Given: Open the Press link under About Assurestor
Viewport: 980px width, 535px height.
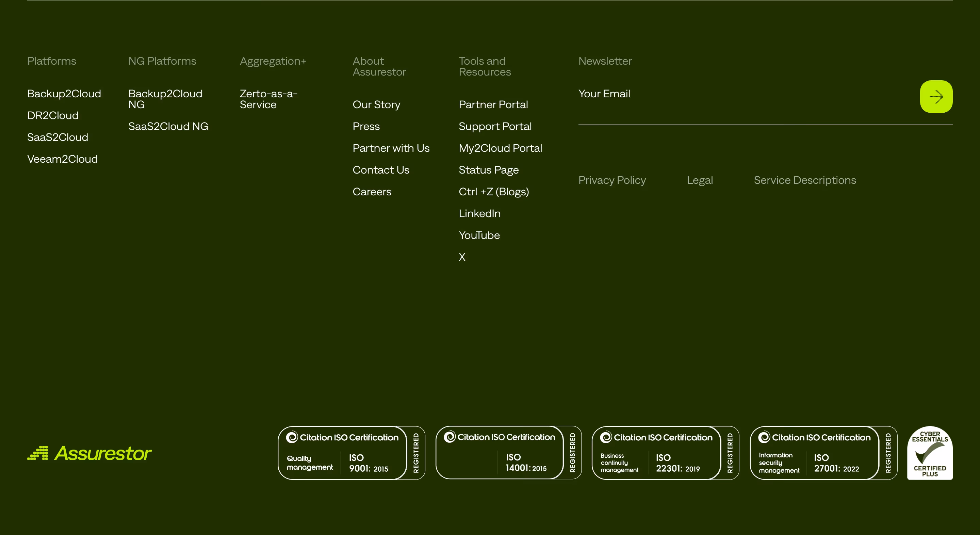Looking at the screenshot, I should coord(366,126).
